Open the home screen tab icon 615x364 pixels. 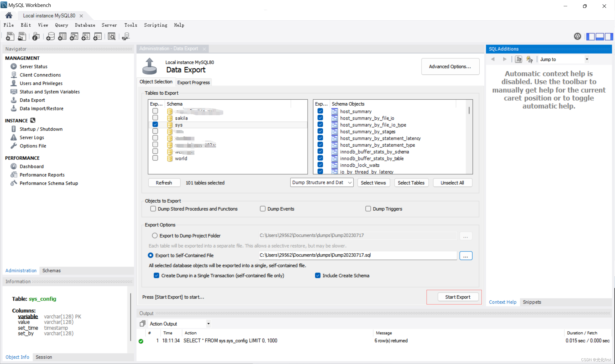[x=9, y=15]
